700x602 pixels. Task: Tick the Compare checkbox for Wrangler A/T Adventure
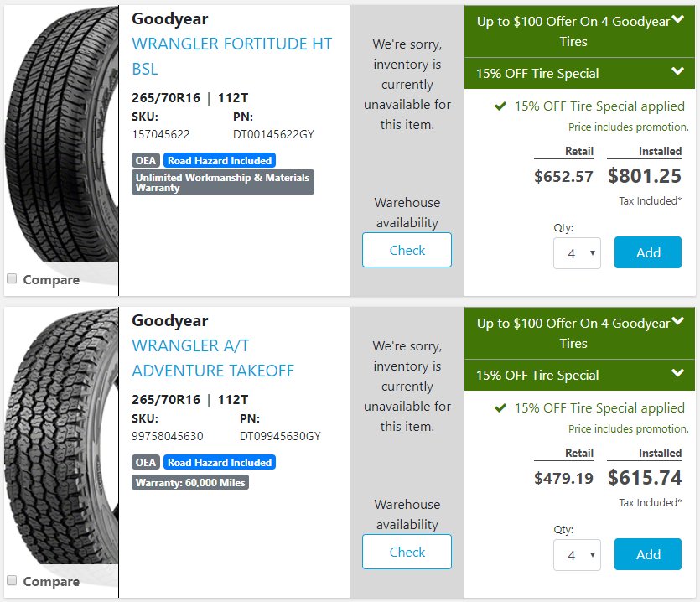point(12,580)
